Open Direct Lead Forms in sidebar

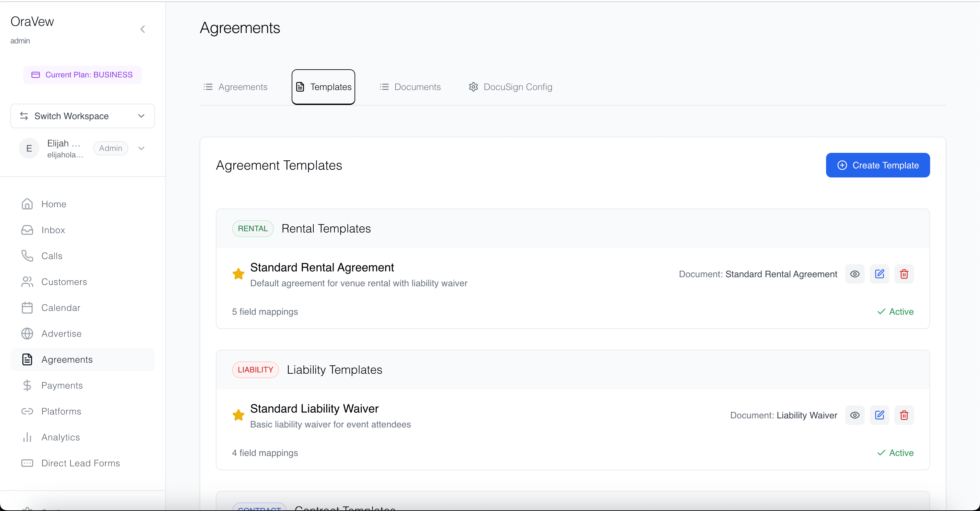(80, 463)
